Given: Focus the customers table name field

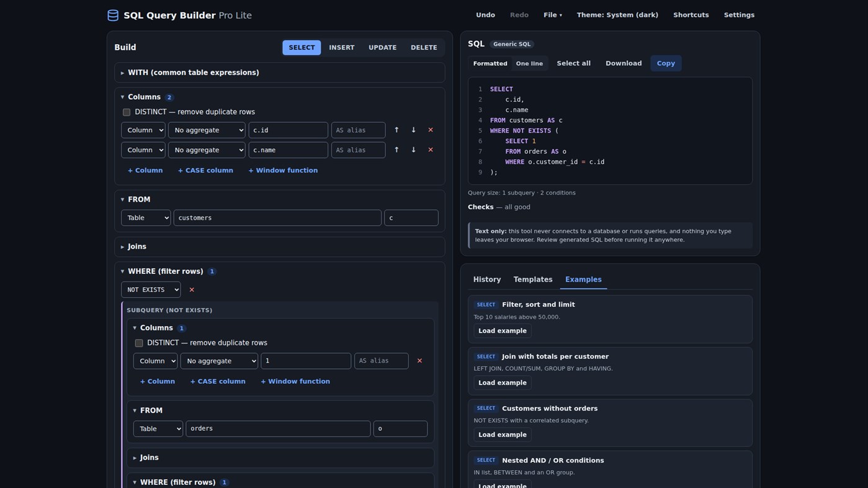Looking at the screenshot, I should pos(277,218).
